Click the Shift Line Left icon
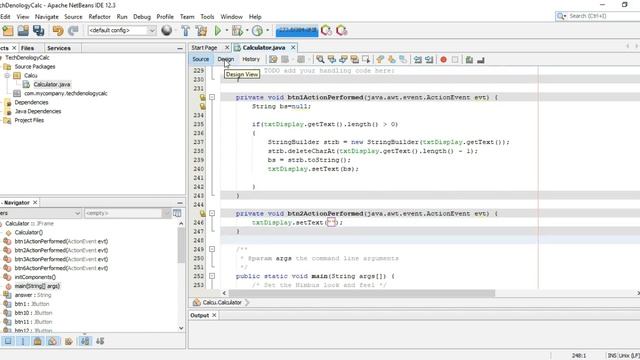The image size is (640, 360). click(418, 60)
